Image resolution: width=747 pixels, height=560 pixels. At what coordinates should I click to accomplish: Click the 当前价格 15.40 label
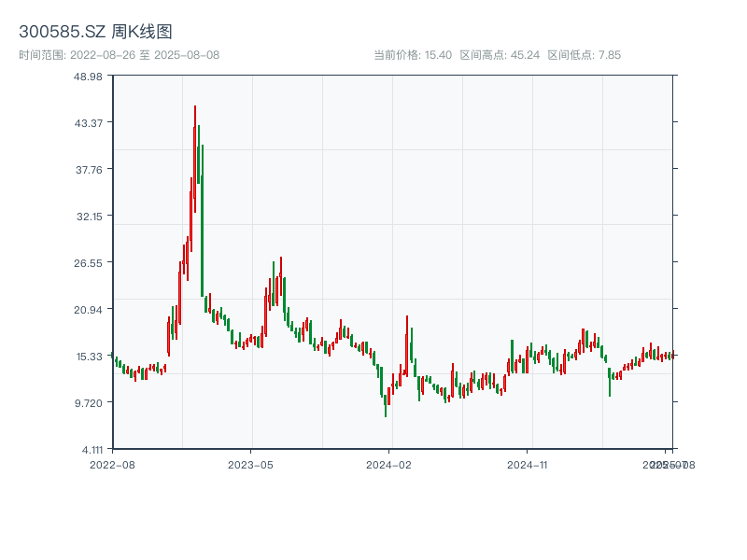click(x=412, y=55)
